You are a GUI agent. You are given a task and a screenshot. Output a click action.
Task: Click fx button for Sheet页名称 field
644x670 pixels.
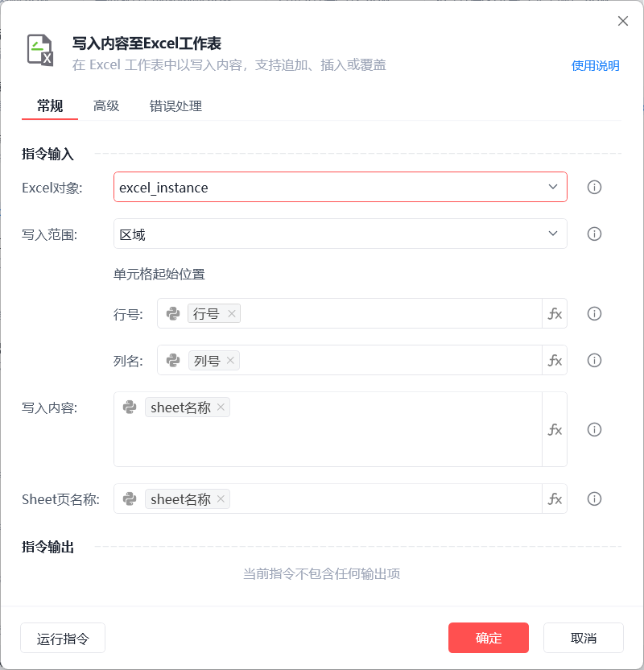coord(555,498)
